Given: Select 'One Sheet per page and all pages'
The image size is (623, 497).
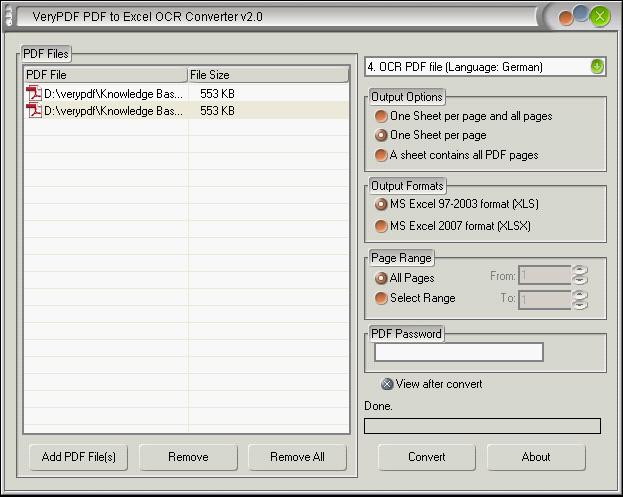Looking at the screenshot, I should (x=463, y=116).
